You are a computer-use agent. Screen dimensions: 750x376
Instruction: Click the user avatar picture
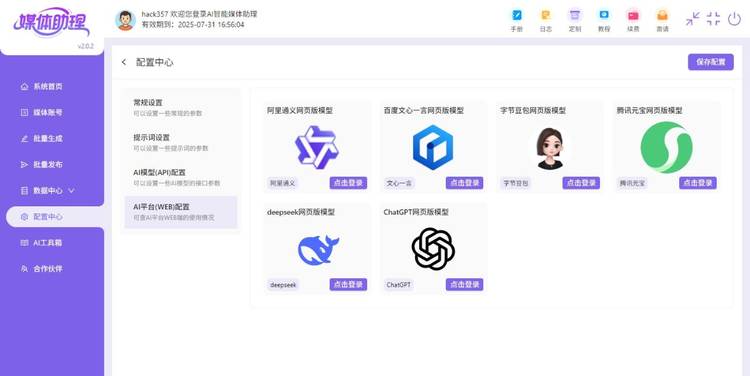click(x=125, y=20)
